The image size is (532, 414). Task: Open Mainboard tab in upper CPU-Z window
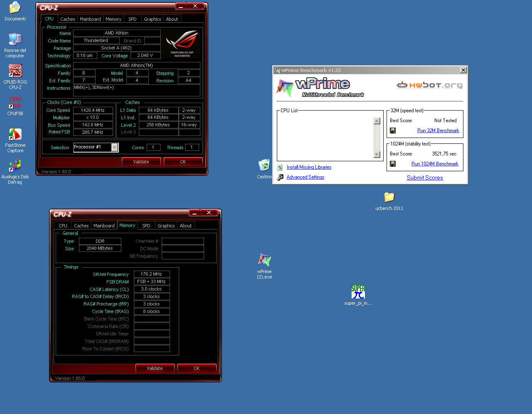(x=90, y=19)
